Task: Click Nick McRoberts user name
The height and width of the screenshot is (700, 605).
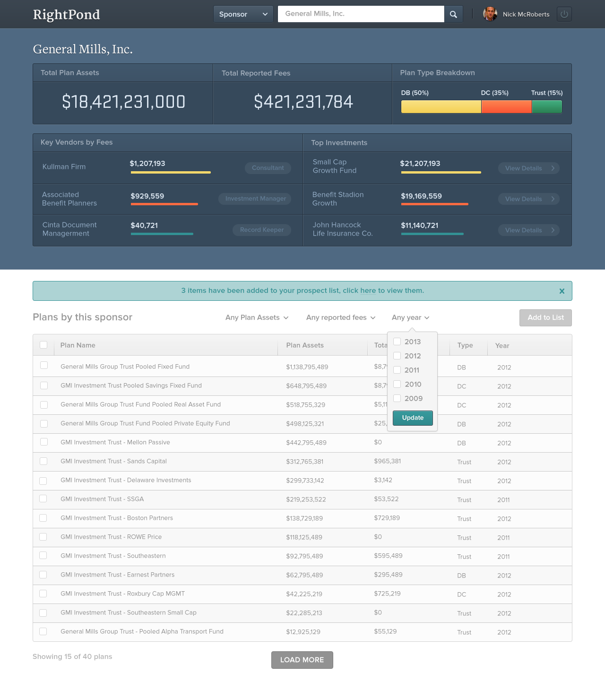Action: 526,14
